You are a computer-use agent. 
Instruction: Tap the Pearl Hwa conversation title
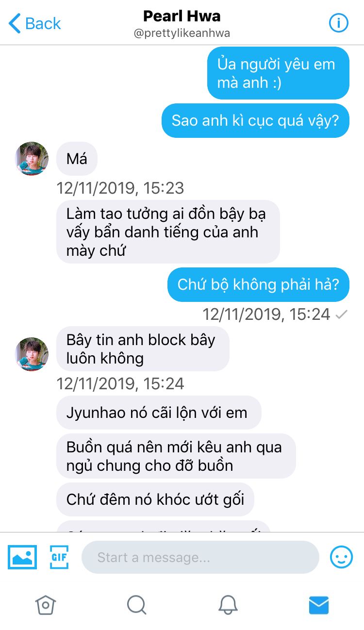182,16
